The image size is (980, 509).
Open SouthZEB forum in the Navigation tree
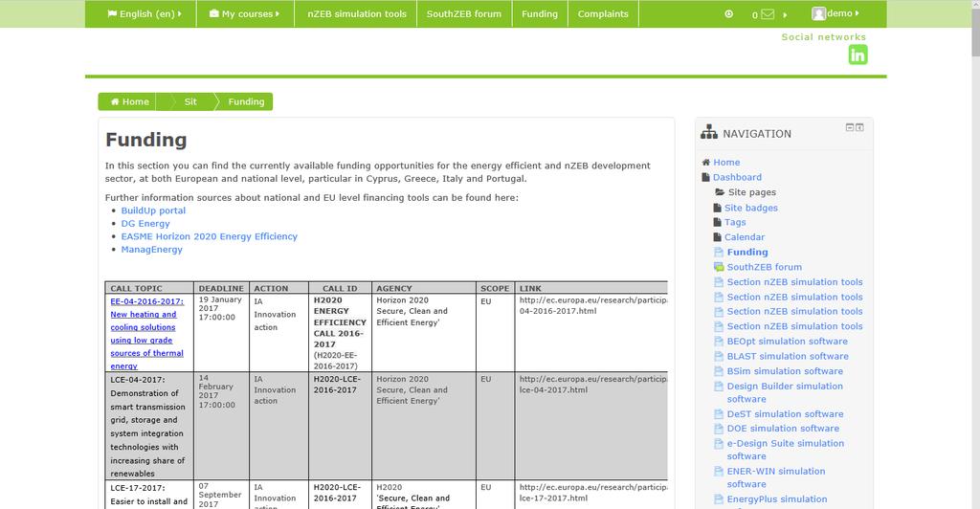[765, 267]
